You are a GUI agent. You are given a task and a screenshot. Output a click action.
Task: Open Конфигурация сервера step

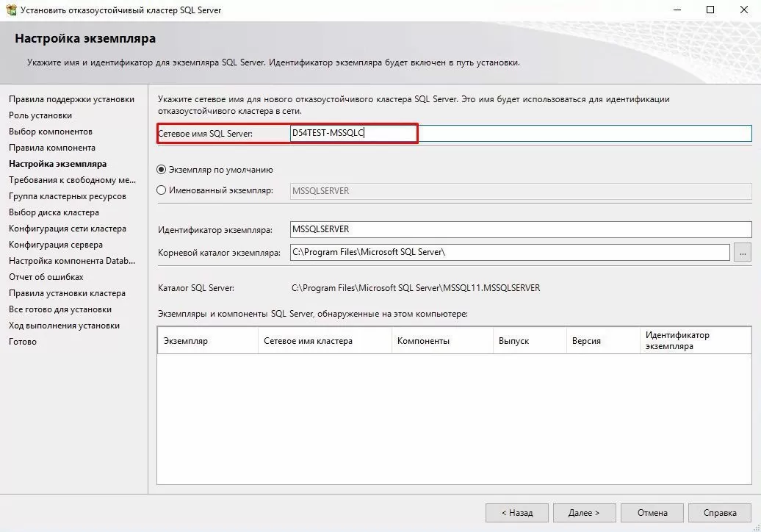(x=56, y=245)
